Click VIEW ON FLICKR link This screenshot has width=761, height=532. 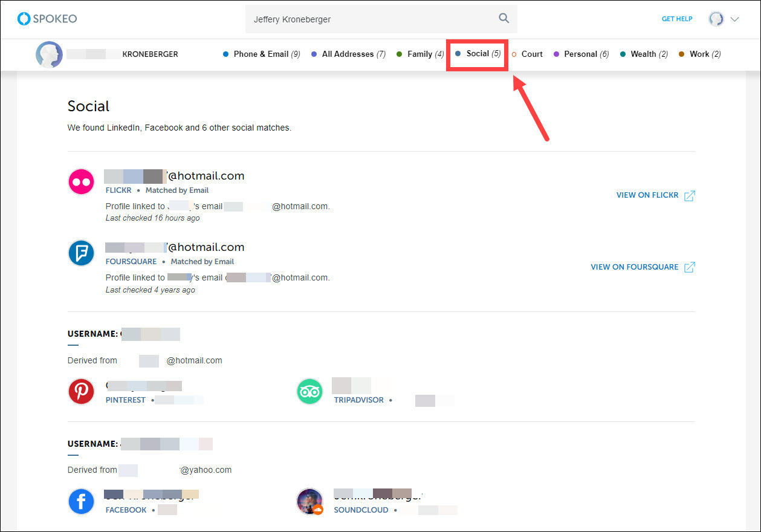647,195
